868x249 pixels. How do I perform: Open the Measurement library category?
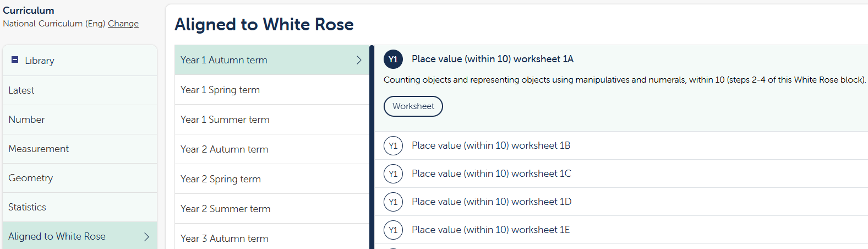pos(80,149)
